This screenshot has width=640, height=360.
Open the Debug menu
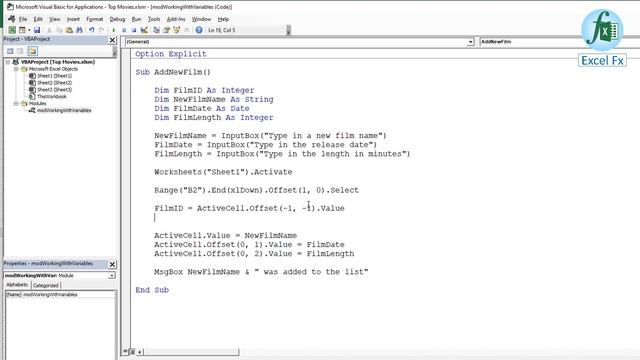(x=117, y=19)
